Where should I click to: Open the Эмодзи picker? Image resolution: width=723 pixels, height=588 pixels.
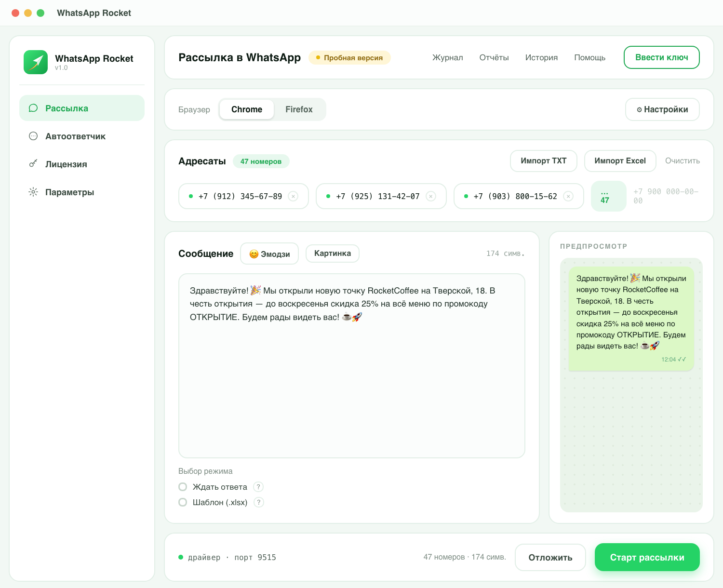pos(269,254)
